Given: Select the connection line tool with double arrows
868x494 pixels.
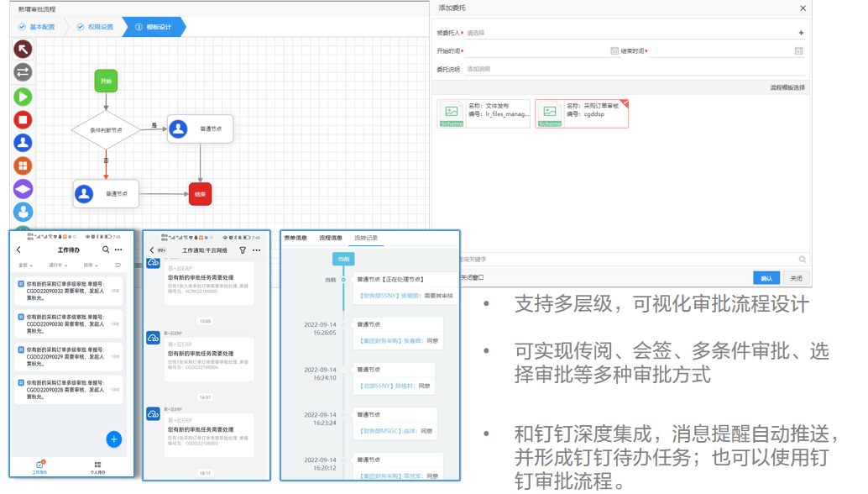Looking at the screenshot, I should click(23, 72).
